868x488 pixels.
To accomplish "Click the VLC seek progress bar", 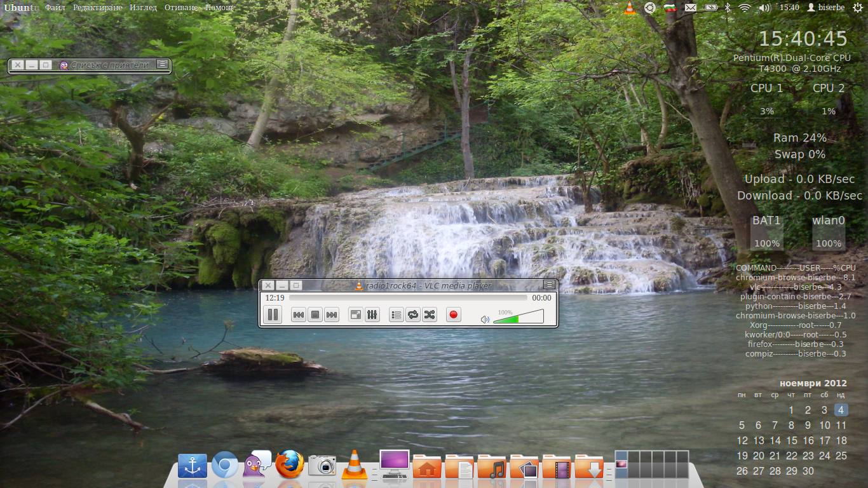I will click(408, 297).
